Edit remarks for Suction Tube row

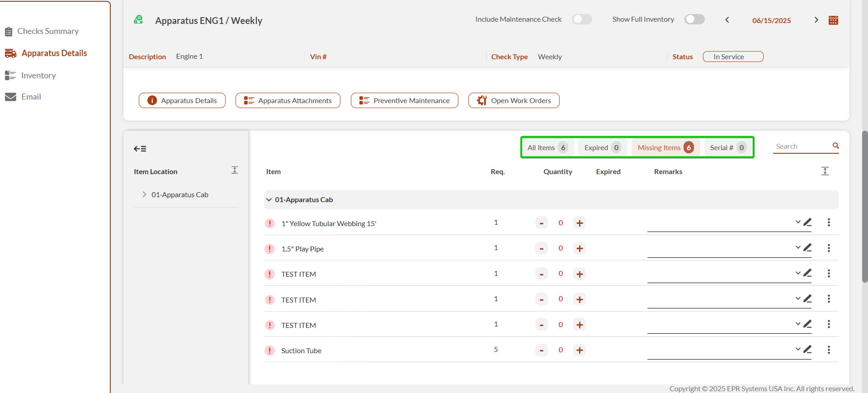click(x=807, y=349)
